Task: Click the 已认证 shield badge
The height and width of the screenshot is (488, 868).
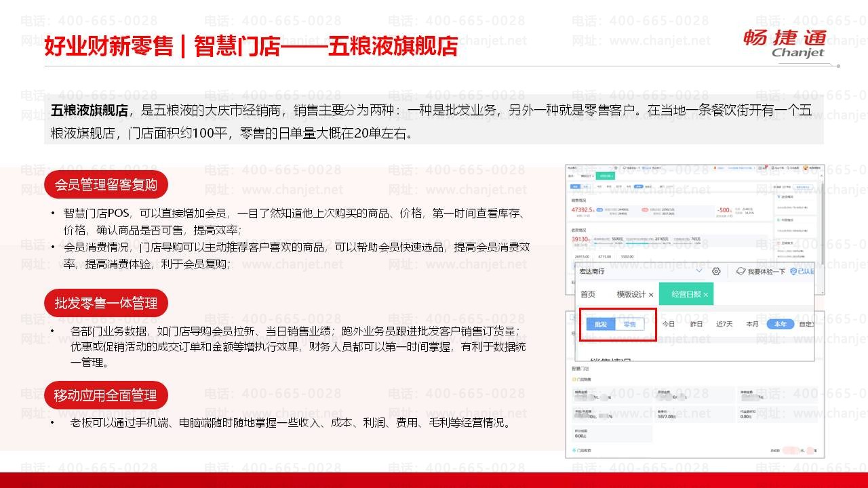Action: tap(802, 271)
